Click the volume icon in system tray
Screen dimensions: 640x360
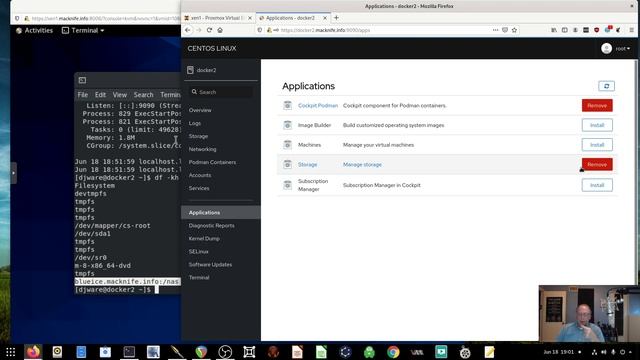click(604, 352)
